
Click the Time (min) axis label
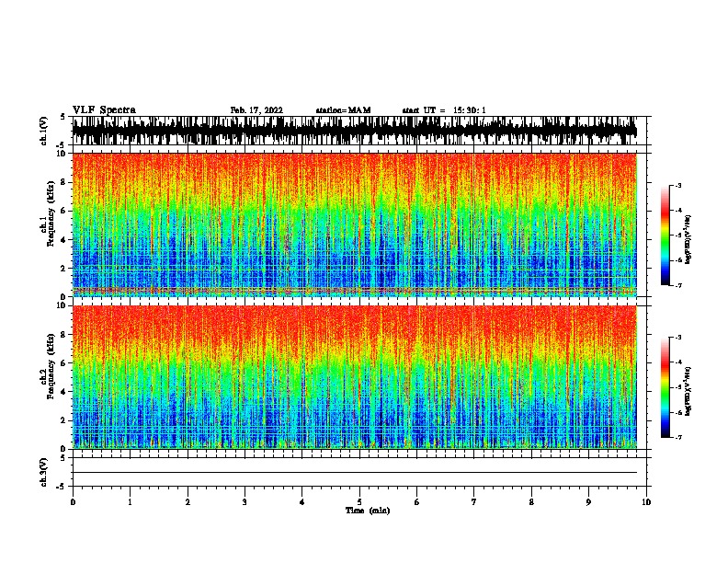click(368, 511)
